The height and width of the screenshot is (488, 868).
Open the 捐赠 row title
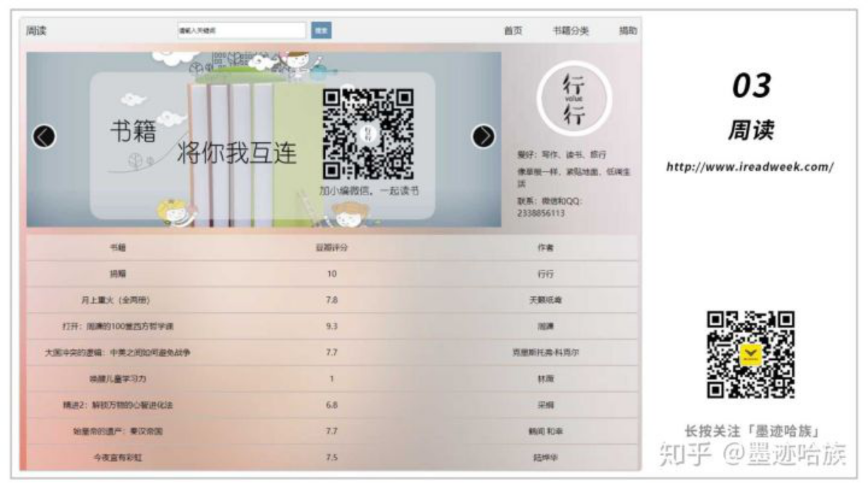117,274
